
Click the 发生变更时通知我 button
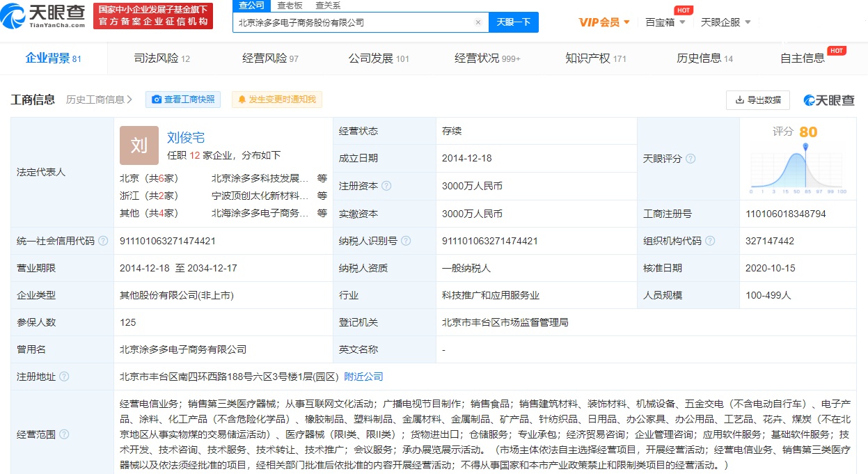pos(277,100)
